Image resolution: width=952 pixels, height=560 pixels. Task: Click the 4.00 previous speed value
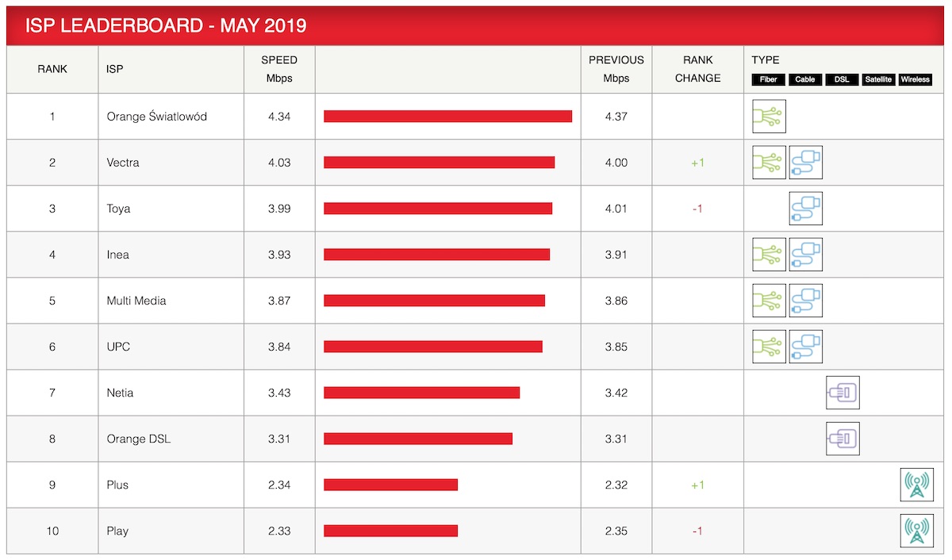(616, 163)
